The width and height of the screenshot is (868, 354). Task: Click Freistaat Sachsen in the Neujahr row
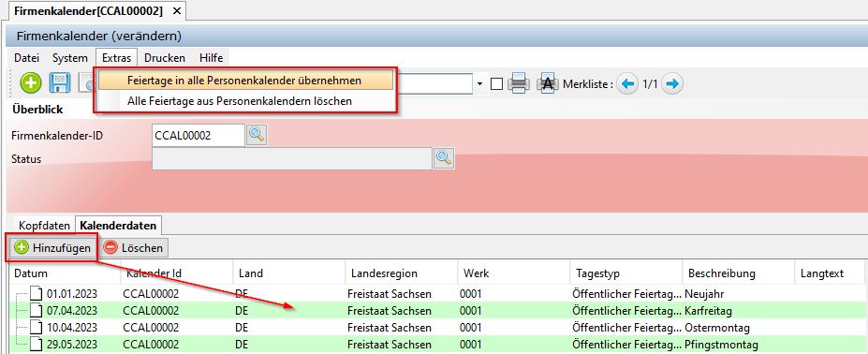point(390,294)
